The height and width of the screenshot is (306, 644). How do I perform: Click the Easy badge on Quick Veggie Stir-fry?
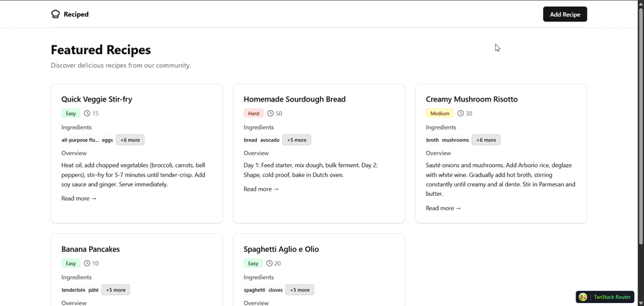click(71, 113)
